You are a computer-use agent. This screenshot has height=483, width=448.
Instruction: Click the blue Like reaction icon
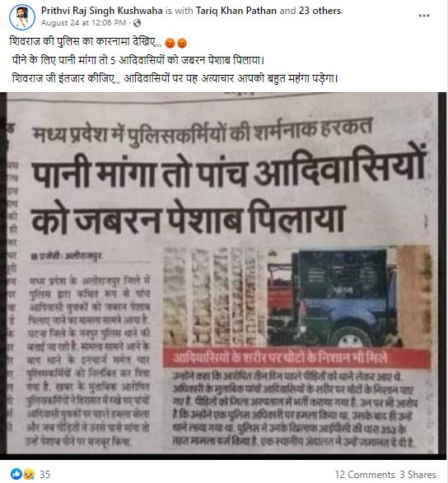16,474
